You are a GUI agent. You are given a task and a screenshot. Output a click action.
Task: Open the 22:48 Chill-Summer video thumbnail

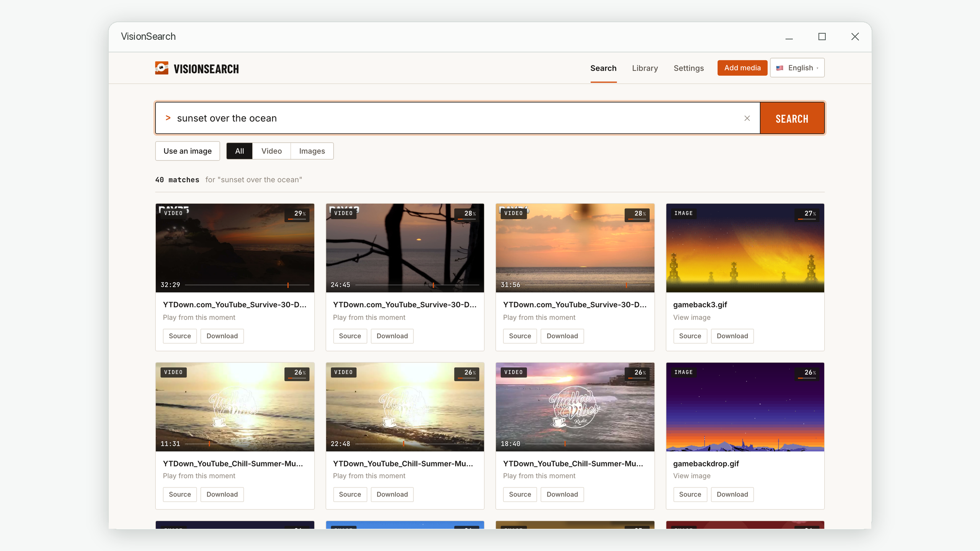click(x=405, y=407)
